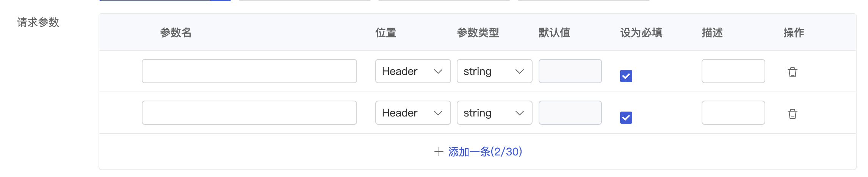Click the 设为必填 column header
This screenshot has width=868, height=177.
[x=641, y=33]
